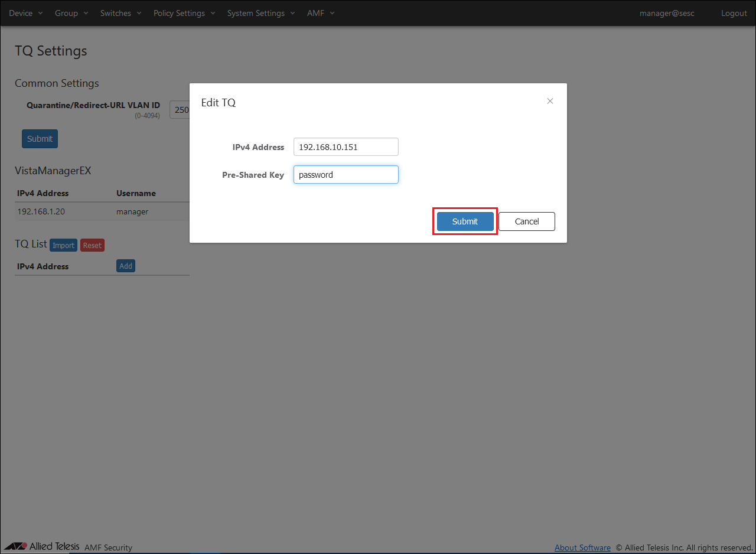This screenshot has width=756, height=554.
Task: Focus the IPv4 Address input field
Action: click(x=346, y=147)
